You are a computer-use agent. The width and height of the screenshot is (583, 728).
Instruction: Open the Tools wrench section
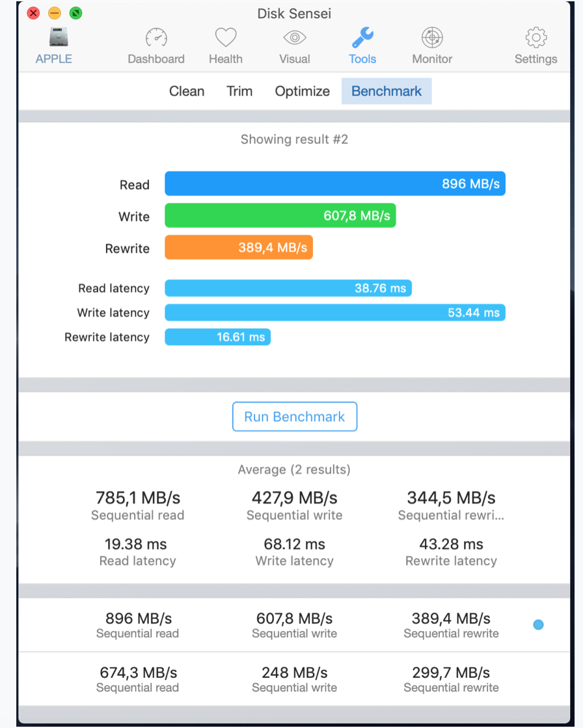tap(362, 46)
